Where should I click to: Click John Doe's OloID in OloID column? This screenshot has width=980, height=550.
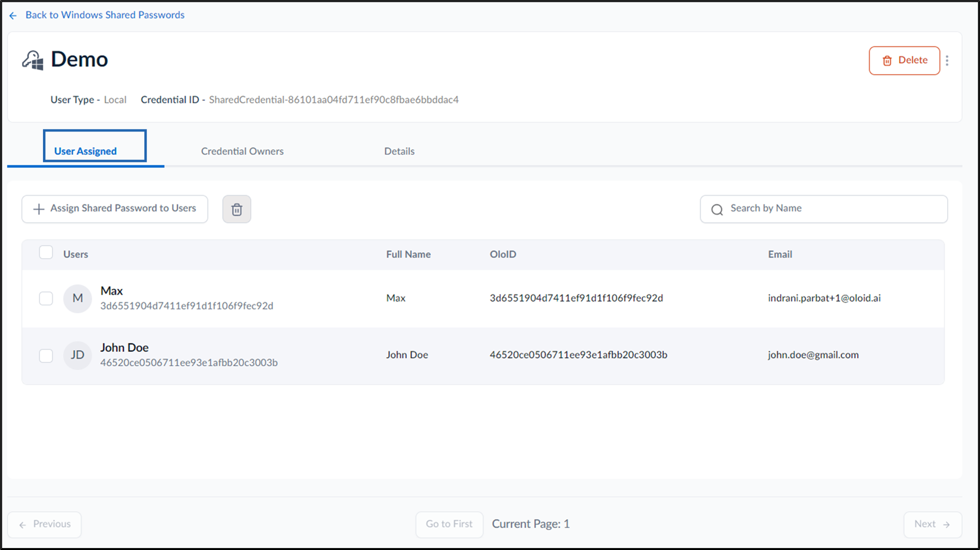click(579, 355)
